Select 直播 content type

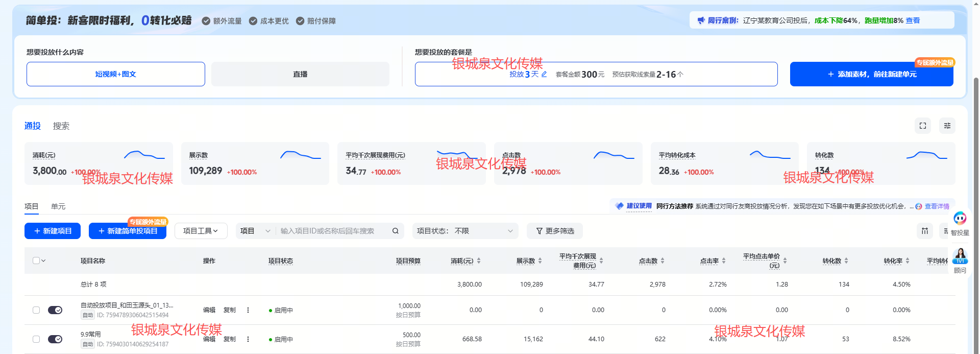coord(300,74)
